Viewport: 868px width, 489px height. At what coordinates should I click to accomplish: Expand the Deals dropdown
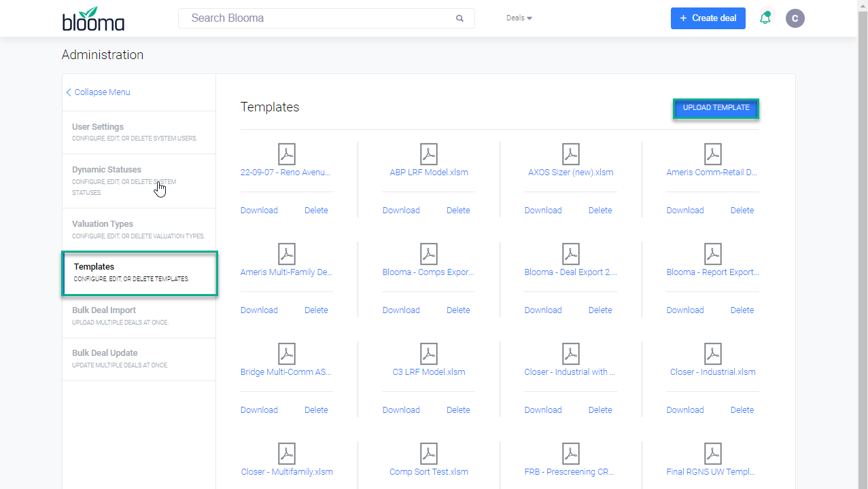[x=519, y=18]
